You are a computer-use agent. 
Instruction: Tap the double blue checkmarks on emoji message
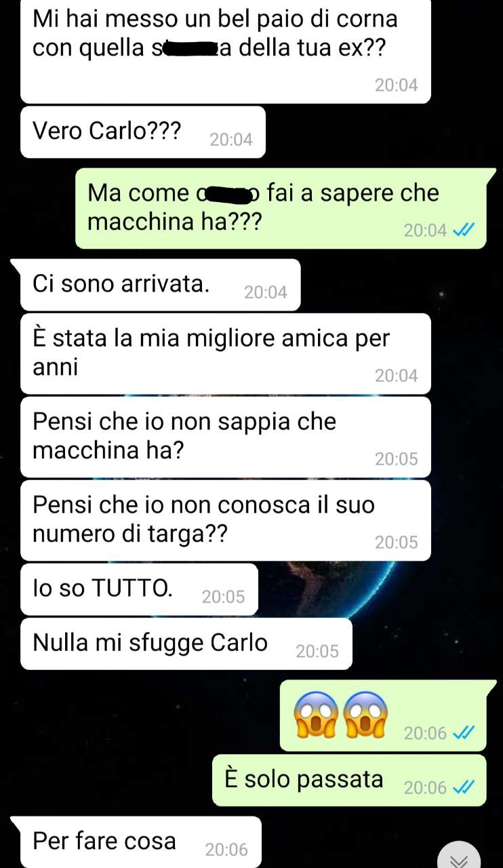point(464,733)
